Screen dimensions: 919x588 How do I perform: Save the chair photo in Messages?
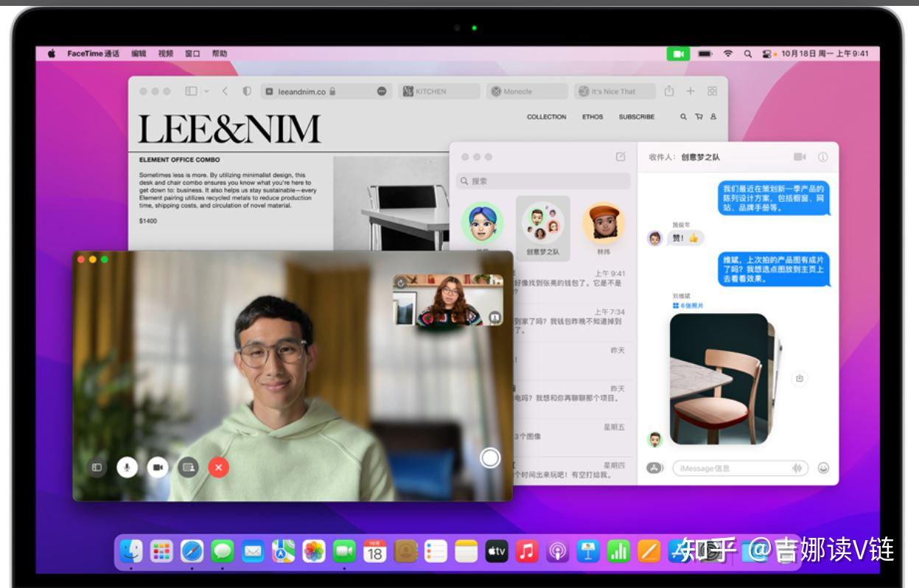(x=800, y=379)
